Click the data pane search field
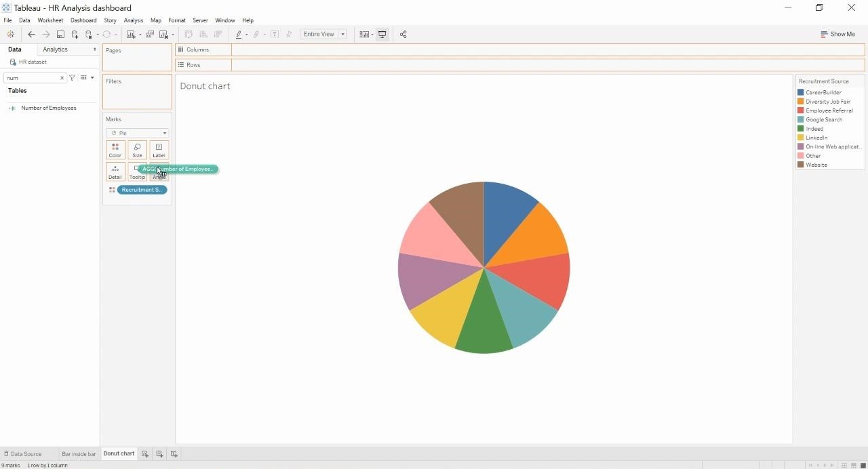 pyautogui.click(x=32, y=78)
